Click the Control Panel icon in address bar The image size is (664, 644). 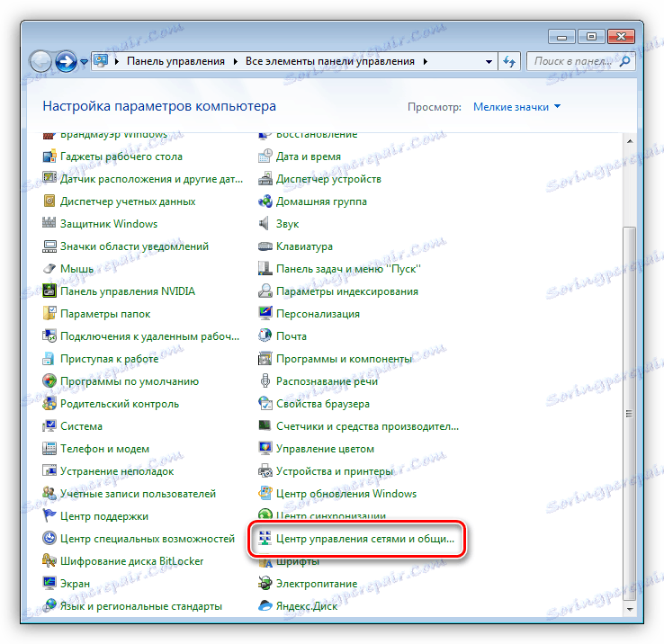click(x=101, y=61)
